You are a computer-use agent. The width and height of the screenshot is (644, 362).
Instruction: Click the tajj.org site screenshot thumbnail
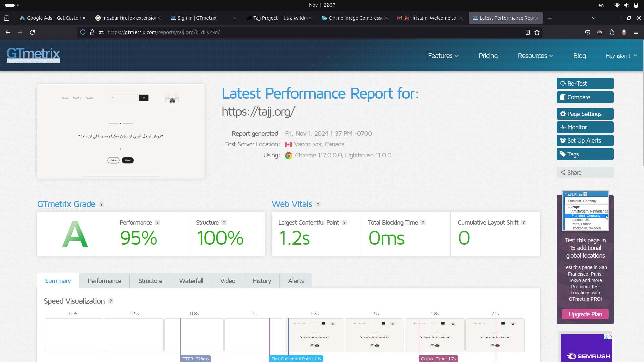(121, 131)
